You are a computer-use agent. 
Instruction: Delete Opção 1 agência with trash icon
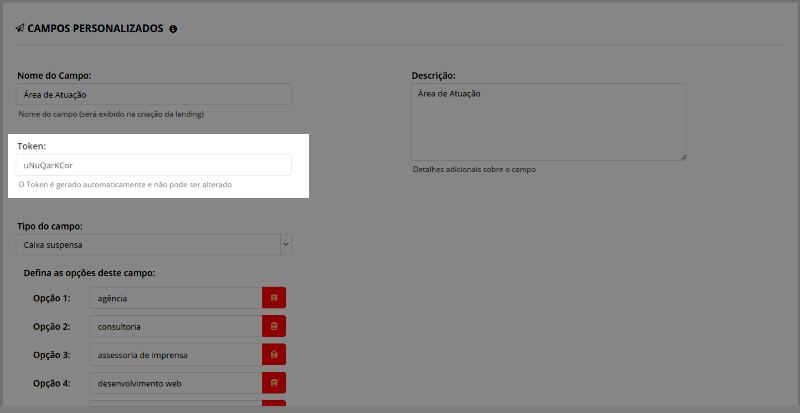tap(274, 298)
